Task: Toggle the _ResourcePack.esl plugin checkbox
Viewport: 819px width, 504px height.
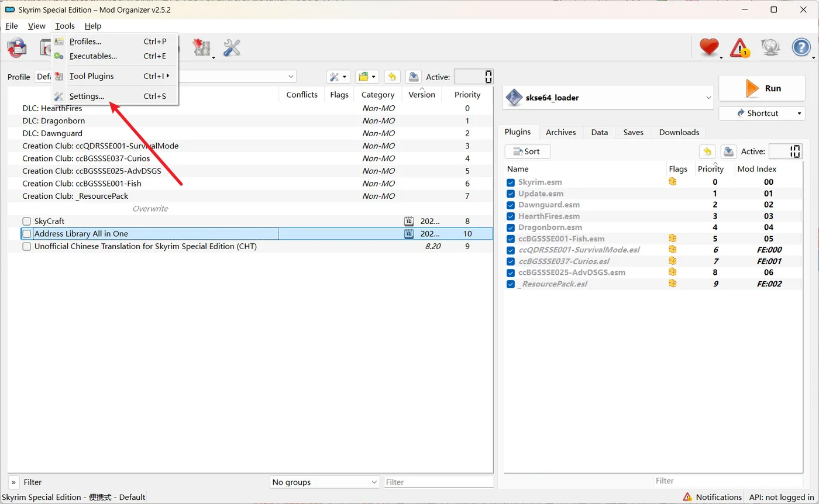Action: (x=511, y=284)
